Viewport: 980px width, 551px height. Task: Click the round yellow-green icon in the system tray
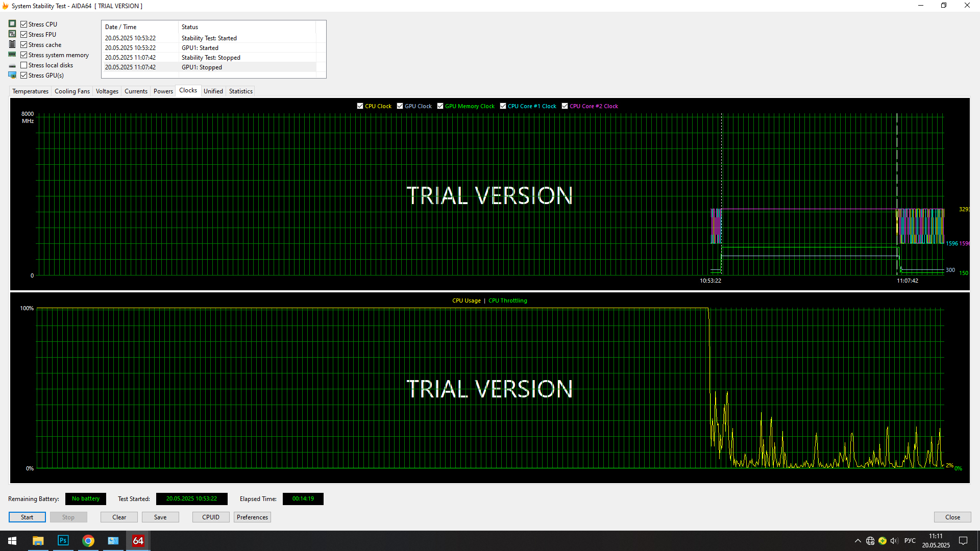(x=883, y=541)
